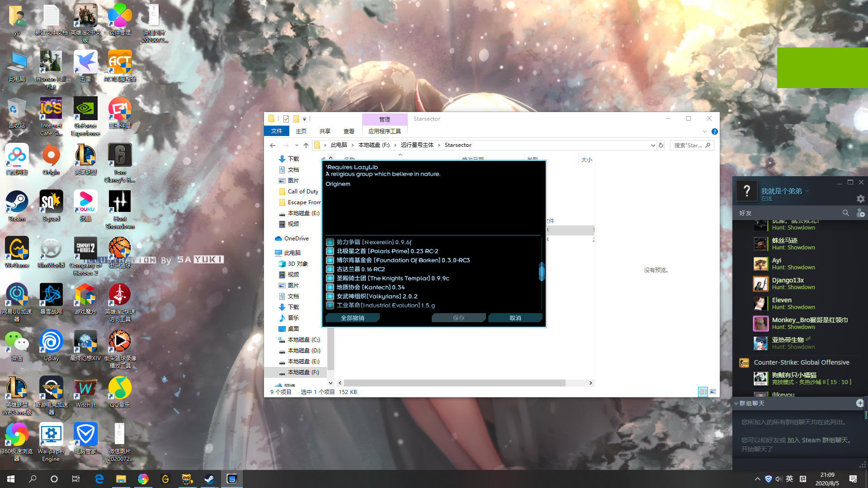Enable the Industrial Evolution 工业革命 mod
This screenshot has width=868, height=488.
[x=330, y=305]
